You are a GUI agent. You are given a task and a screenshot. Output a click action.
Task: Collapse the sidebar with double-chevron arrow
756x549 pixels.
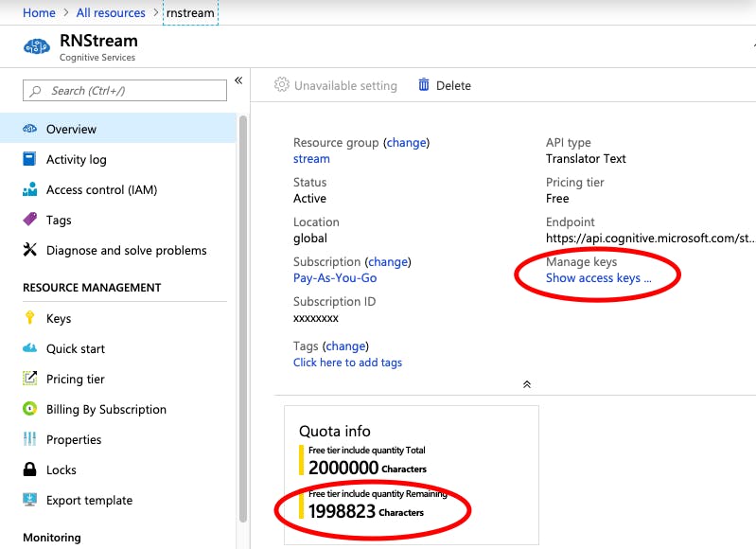coord(238,80)
